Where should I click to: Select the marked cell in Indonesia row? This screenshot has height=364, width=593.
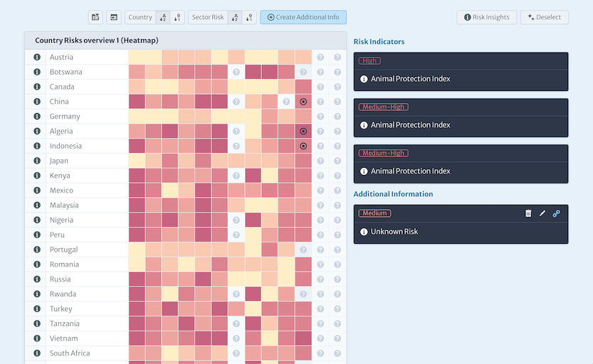303,146
